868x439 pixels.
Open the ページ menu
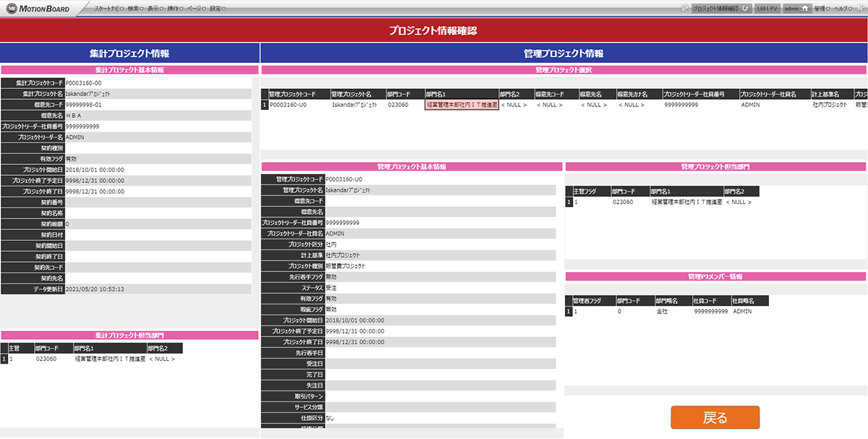coord(197,9)
